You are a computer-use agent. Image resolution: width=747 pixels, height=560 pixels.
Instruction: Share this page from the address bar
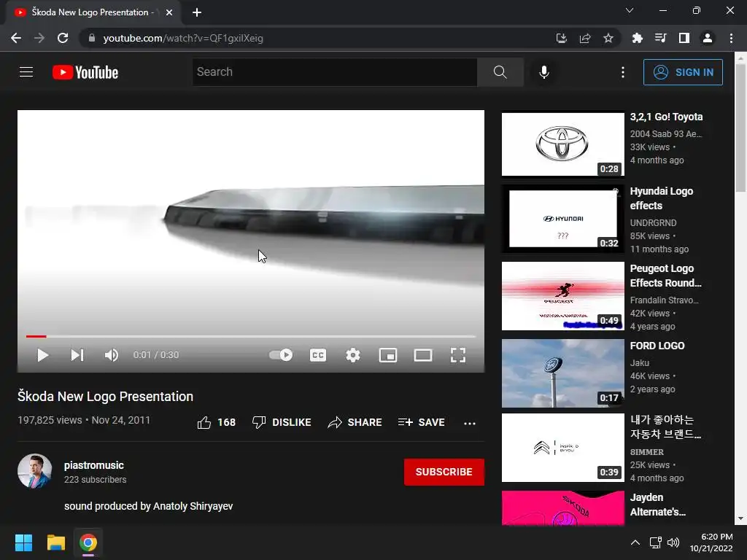(x=585, y=38)
